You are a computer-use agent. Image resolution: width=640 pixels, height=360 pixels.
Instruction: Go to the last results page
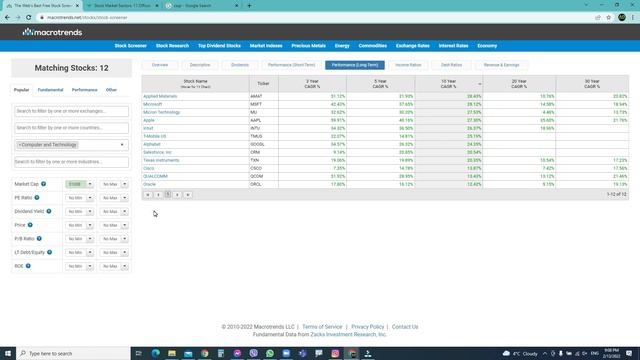click(188, 195)
